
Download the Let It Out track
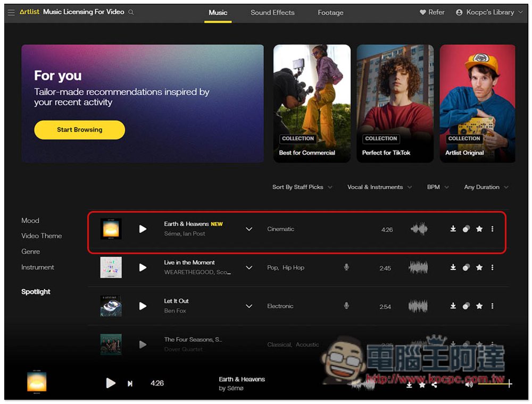453,306
